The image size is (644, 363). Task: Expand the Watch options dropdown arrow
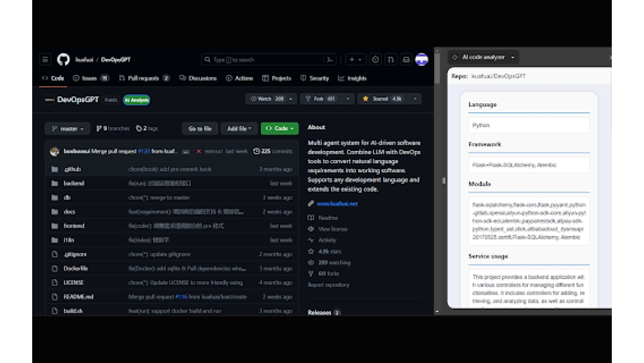pos(291,99)
